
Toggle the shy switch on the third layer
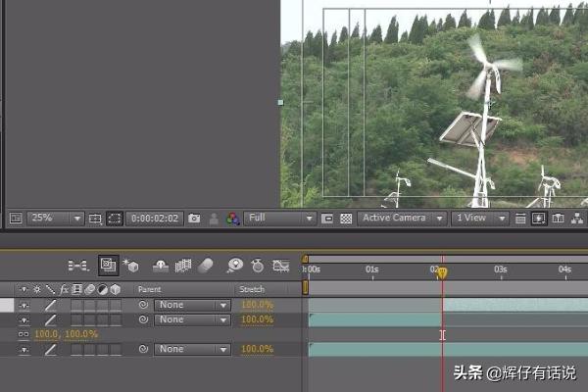point(24,349)
